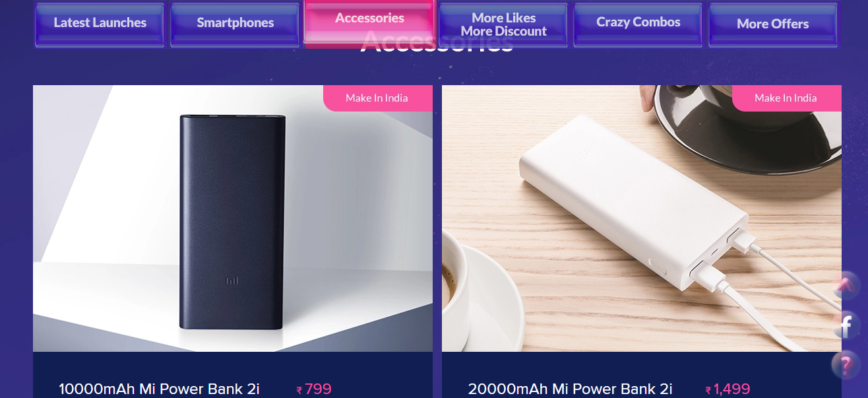Click the ₹799 price label
Image resolution: width=868 pixels, height=398 pixels.
314,389
